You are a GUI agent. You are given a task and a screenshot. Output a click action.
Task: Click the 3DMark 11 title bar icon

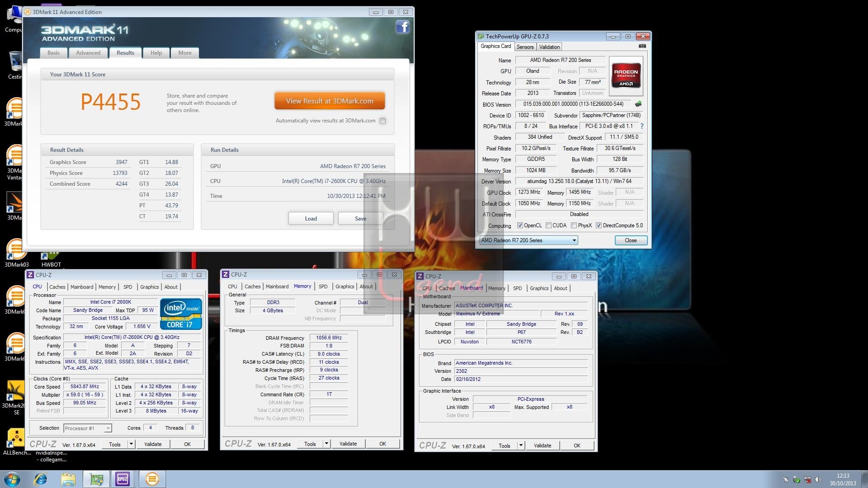[x=28, y=12]
